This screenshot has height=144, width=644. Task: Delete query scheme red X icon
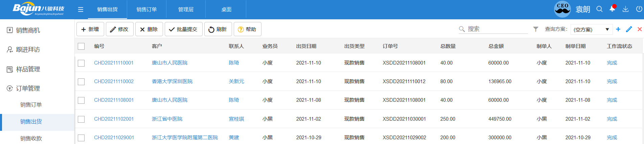(x=640, y=29)
